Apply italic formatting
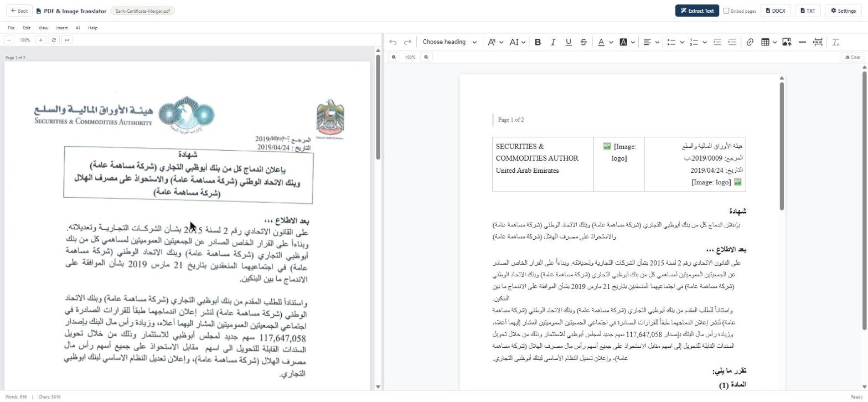The image size is (868, 402). [x=552, y=42]
